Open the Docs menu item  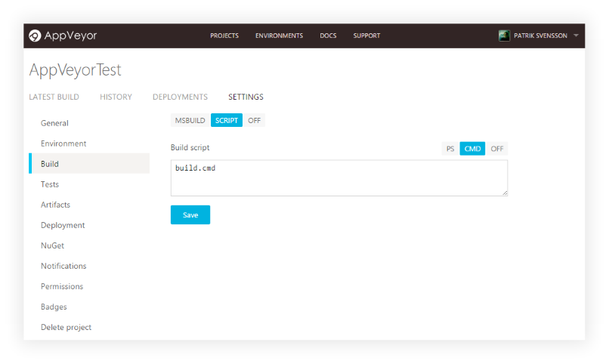328,35
